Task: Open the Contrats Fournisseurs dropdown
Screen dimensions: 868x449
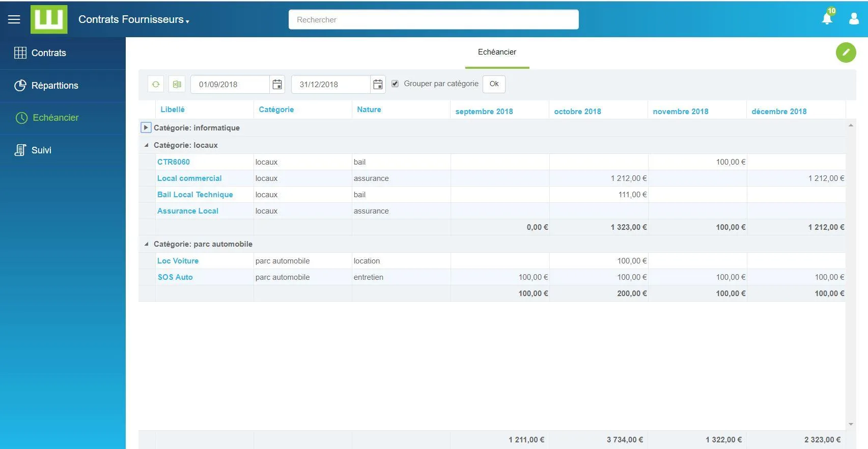Action: [134, 20]
